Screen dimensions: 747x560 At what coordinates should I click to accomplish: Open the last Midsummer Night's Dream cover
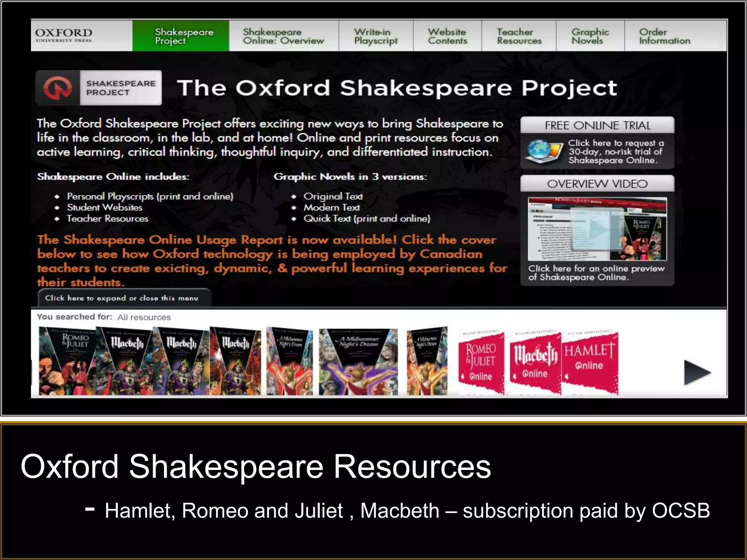427,361
